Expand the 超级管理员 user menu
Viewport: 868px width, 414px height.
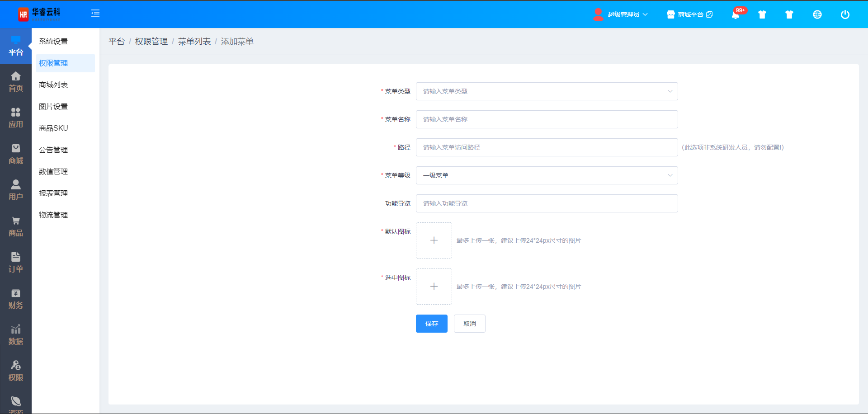tap(622, 14)
